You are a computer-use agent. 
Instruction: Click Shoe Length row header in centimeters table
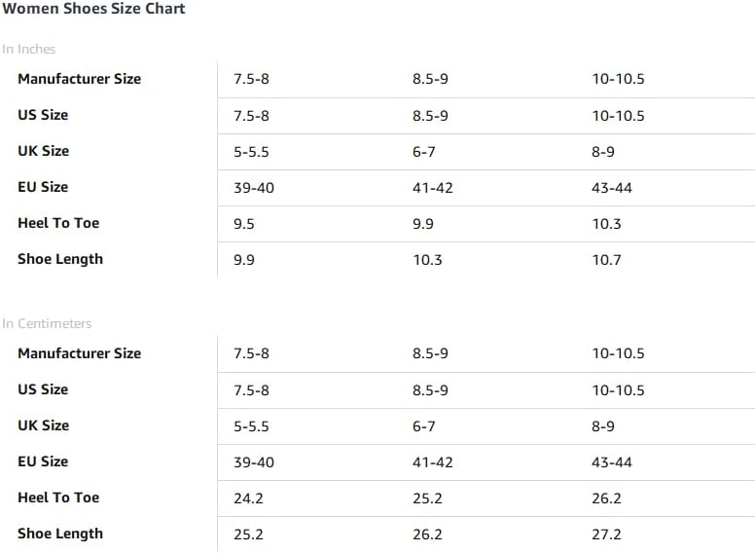pyautogui.click(x=60, y=534)
